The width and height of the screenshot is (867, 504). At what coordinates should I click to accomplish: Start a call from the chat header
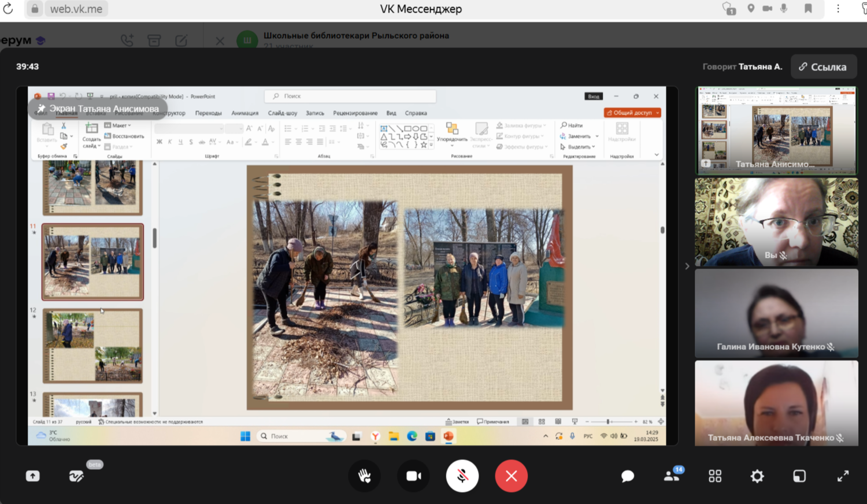coord(127,40)
